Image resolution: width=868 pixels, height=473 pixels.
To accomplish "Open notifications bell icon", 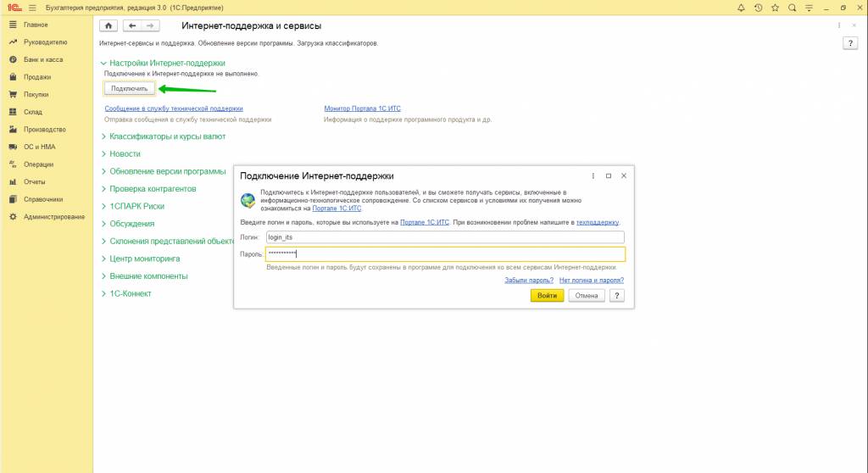I will click(x=741, y=8).
